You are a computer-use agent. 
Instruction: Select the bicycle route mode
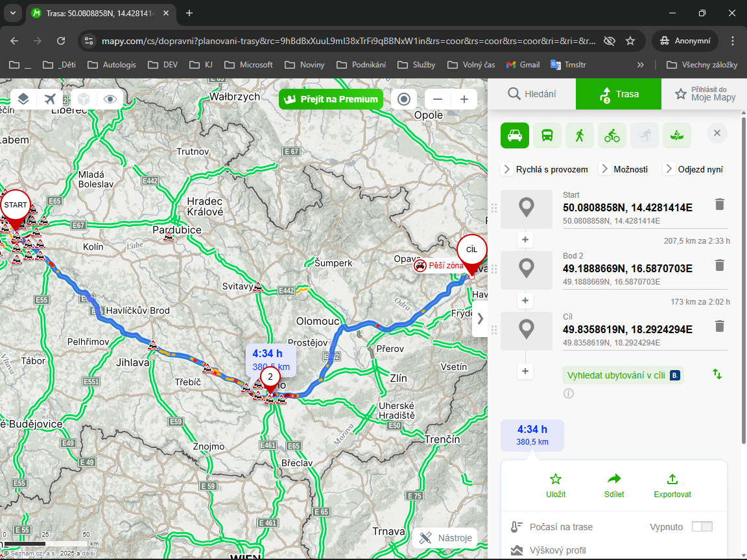click(612, 135)
